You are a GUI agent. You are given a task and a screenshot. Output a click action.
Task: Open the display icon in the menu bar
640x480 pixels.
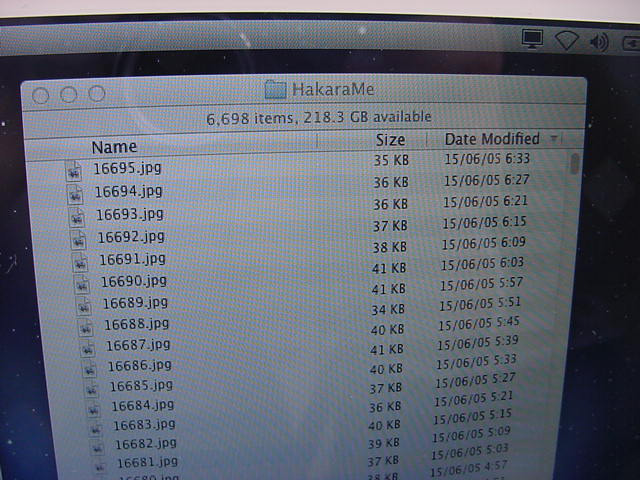(532, 39)
